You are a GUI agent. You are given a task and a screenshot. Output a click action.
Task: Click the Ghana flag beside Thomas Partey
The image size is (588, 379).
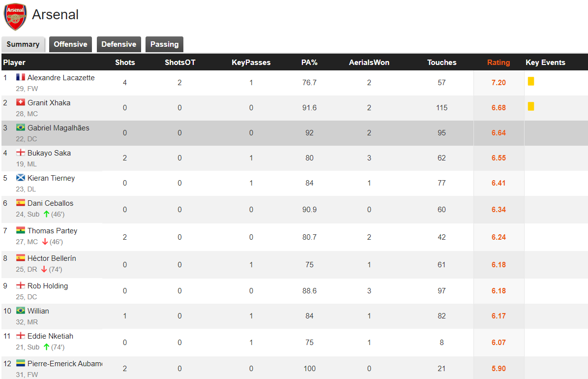[21, 230]
